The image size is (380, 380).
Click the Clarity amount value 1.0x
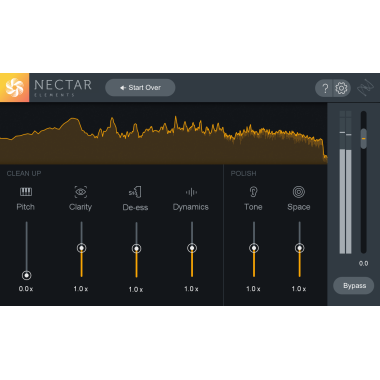click(81, 289)
